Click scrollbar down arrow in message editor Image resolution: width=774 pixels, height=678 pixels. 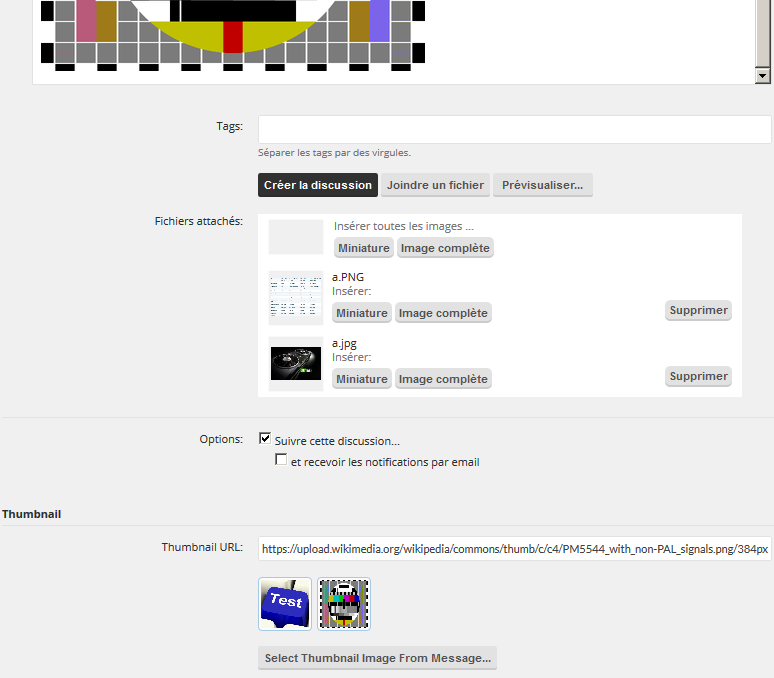763,75
